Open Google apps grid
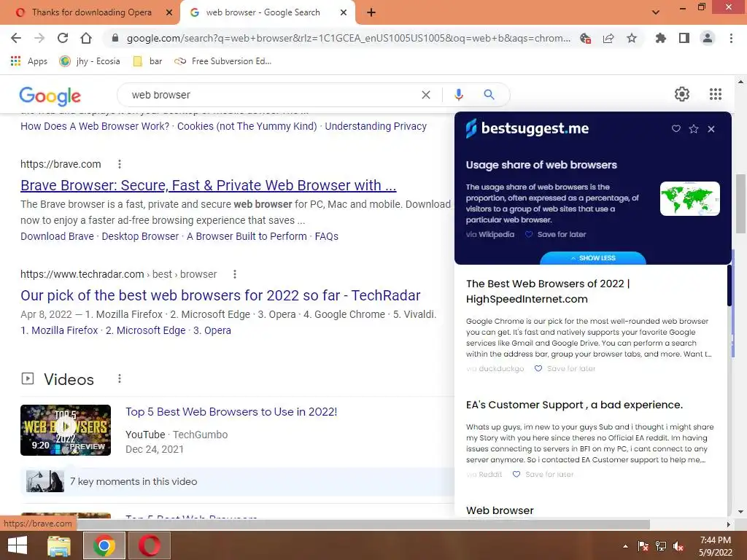747x560 pixels. tap(716, 94)
